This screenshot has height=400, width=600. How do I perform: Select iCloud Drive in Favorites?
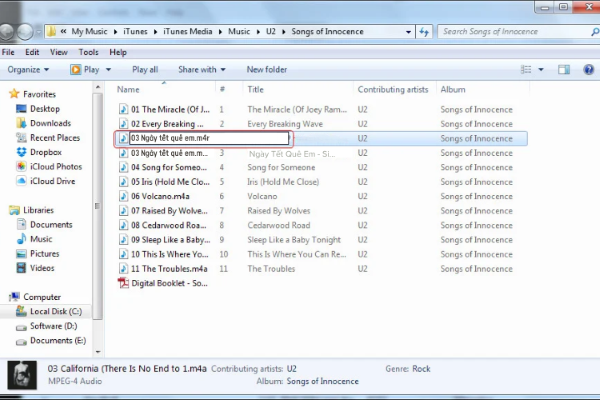click(x=52, y=181)
